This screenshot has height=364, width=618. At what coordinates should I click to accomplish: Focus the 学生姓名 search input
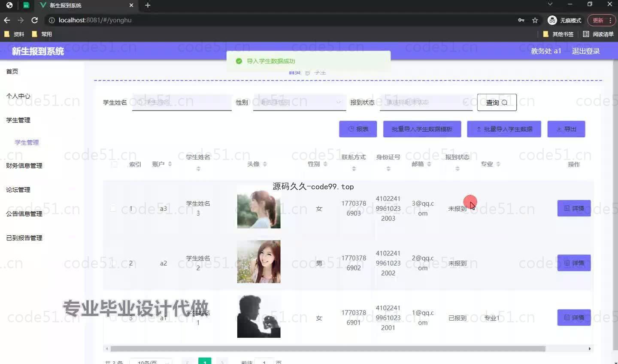(x=182, y=102)
